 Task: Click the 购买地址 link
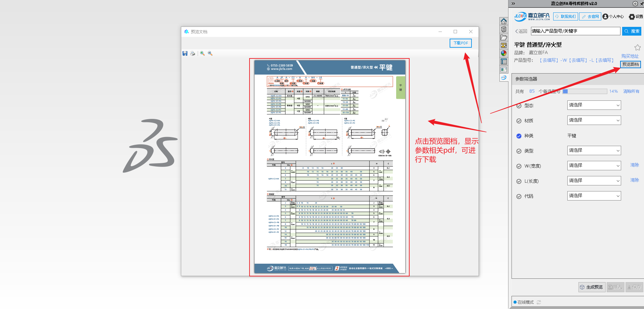tap(630, 56)
